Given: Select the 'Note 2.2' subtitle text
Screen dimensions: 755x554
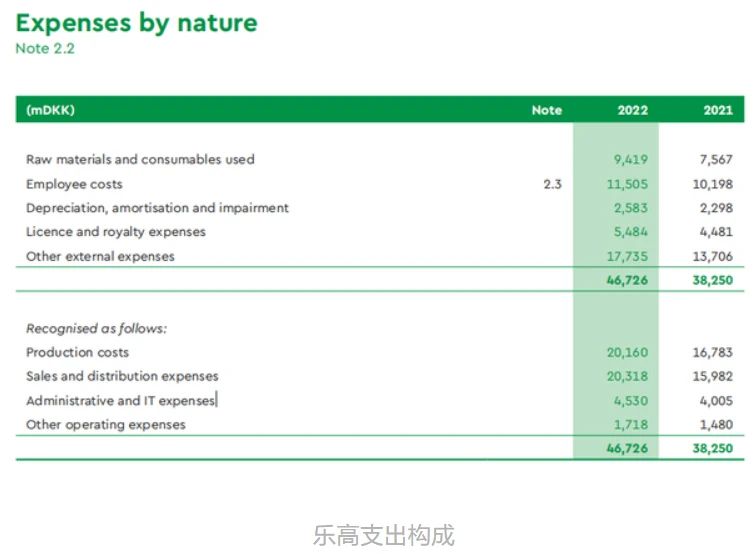Looking at the screenshot, I should coord(45,49).
